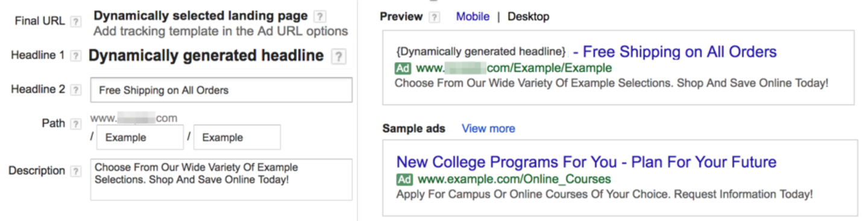The image size is (868, 221).
Task: Click the help icon beside Final URL label
Action: point(75,21)
